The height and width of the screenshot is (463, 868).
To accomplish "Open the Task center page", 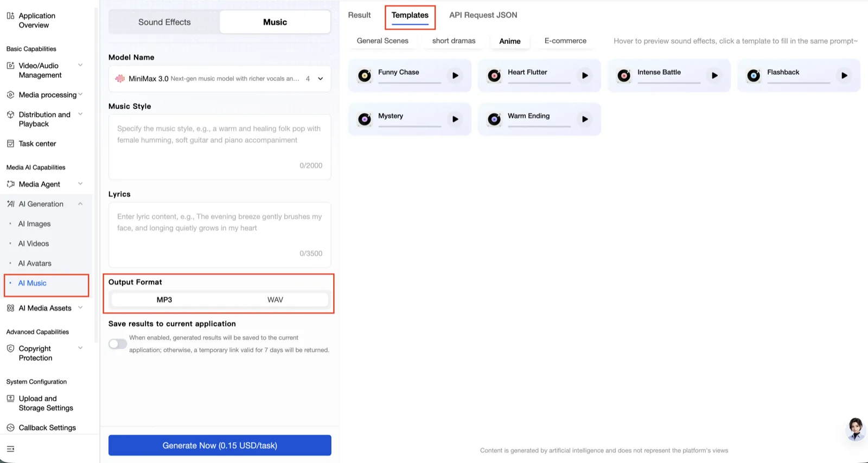I will [x=37, y=144].
